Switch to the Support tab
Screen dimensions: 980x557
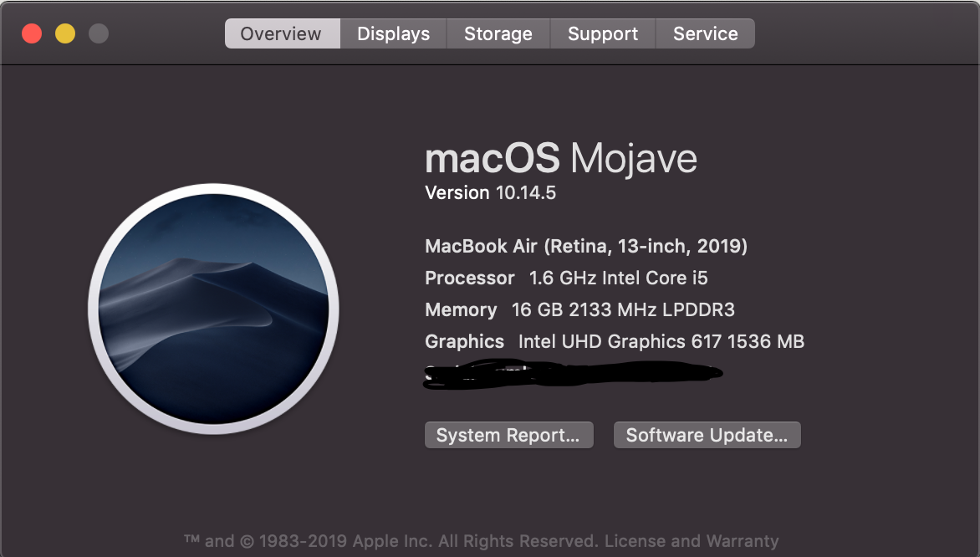click(x=603, y=33)
